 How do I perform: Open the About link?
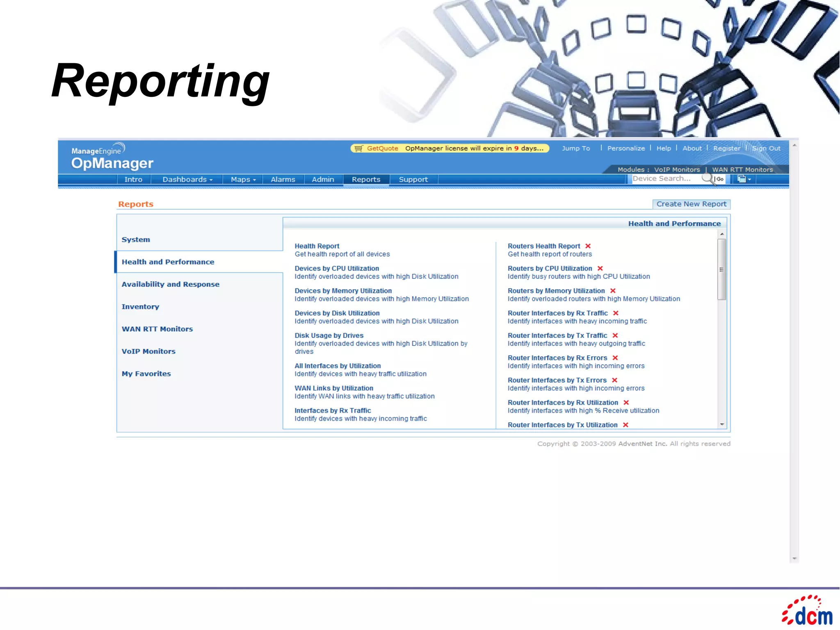point(692,149)
